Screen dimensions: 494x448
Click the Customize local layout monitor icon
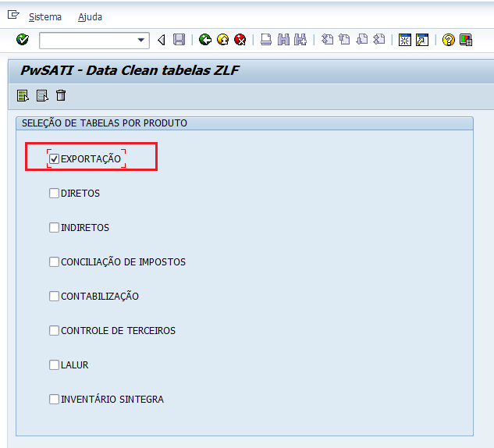(x=465, y=40)
